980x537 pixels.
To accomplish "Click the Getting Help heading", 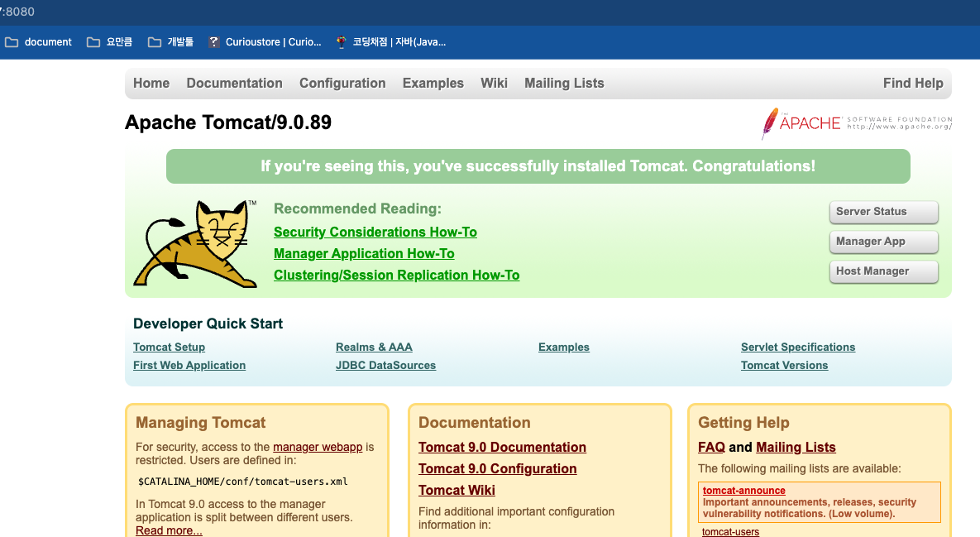I will pos(743,423).
